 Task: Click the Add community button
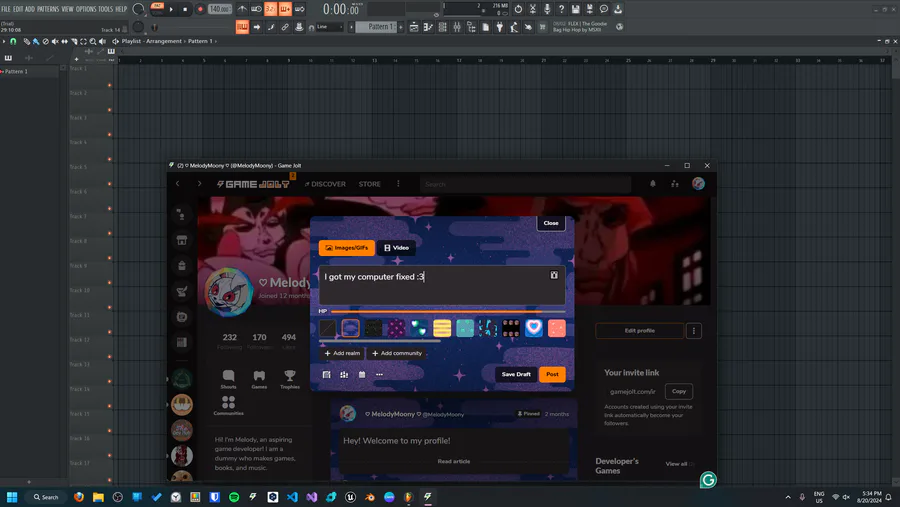(x=397, y=353)
